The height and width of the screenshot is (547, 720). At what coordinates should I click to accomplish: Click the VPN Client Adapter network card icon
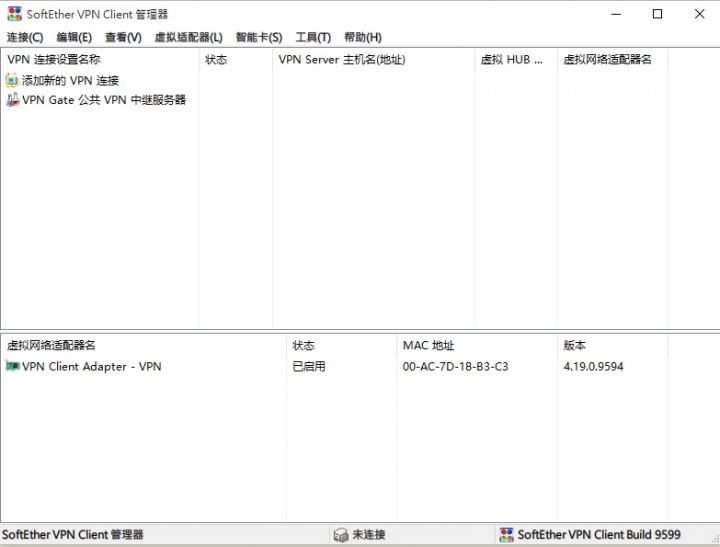12,366
